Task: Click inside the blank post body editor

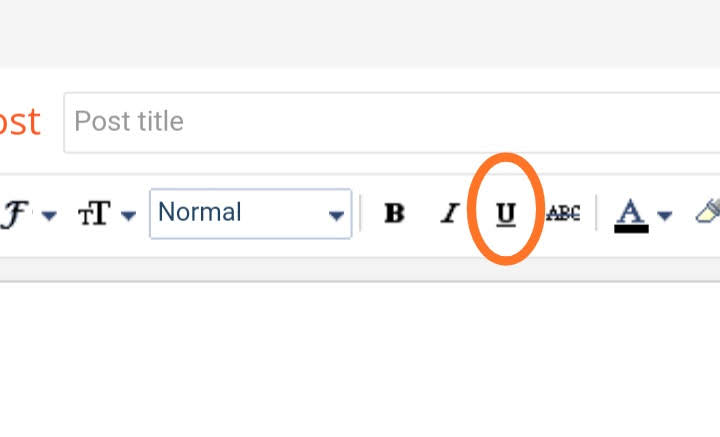Action: pyautogui.click(x=360, y=360)
